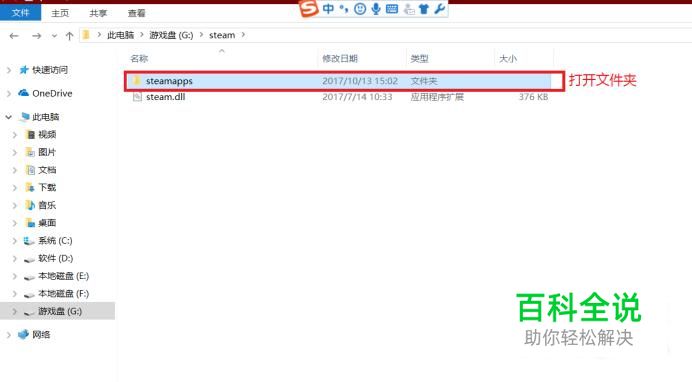This screenshot has height=382, width=692.
Task: Open 本地磁盘 (F:) in the sidebar
Action: point(63,294)
